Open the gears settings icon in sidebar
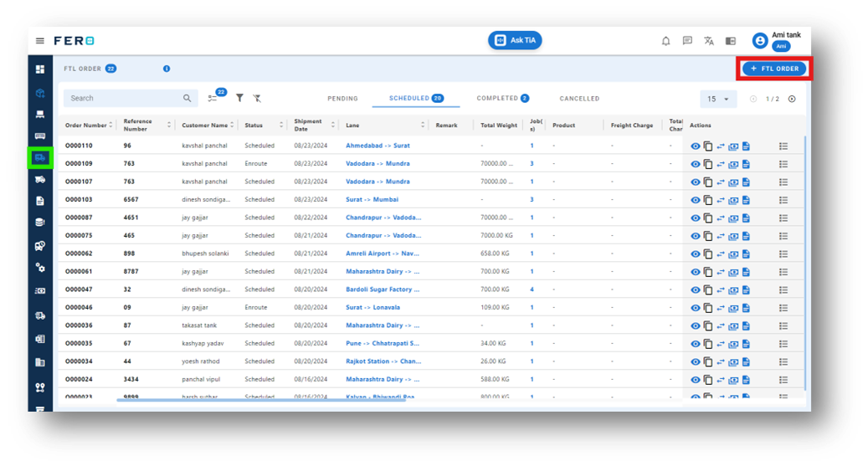The image size is (868, 466). (40, 268)
